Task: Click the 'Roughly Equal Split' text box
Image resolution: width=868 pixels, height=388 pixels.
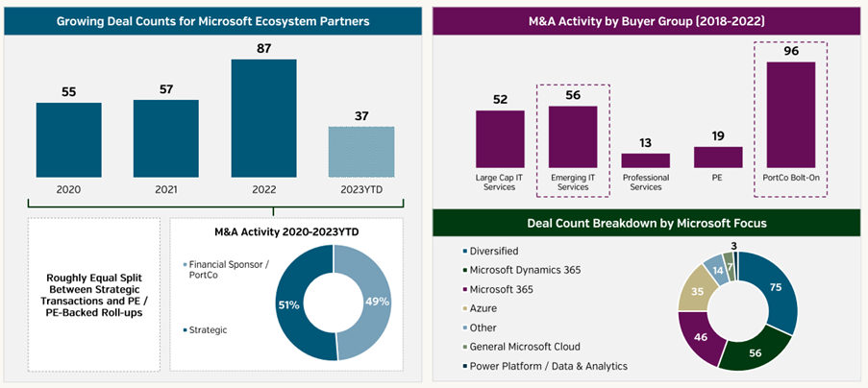Action: (x=93, y=294)
